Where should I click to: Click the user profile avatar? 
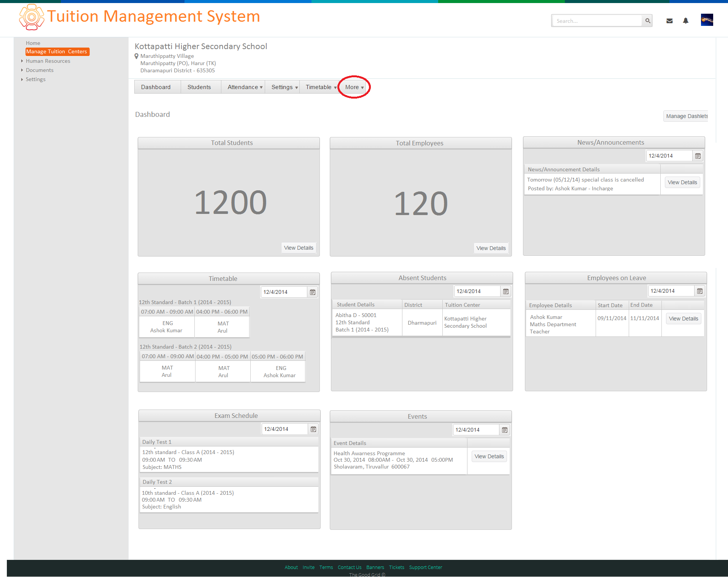[x=707, y=20]
